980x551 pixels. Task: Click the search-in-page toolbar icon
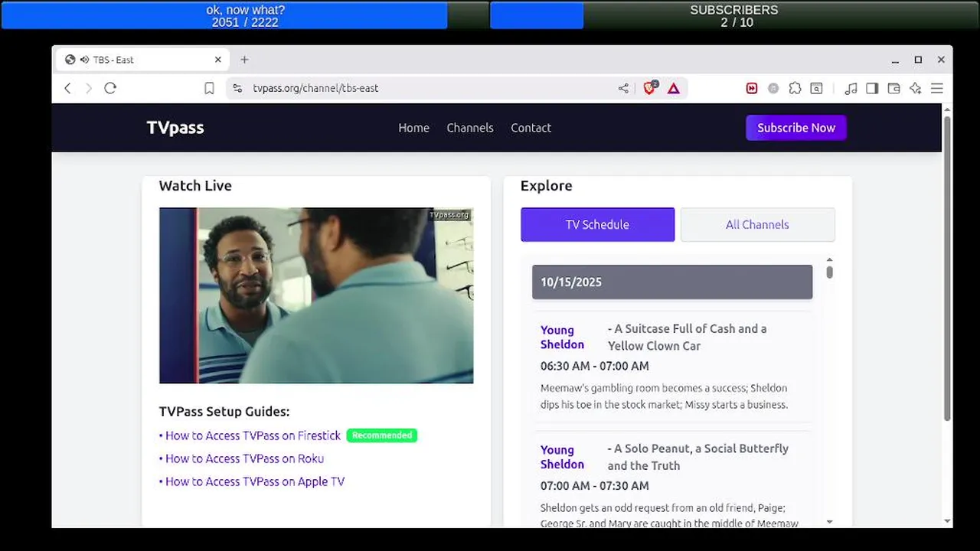point(817,89)
